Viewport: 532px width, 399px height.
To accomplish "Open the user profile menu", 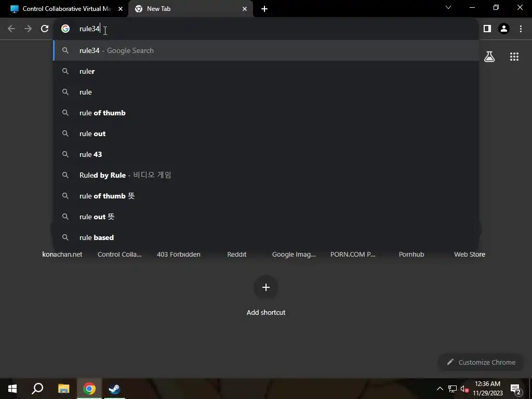I will tap(504, 29).
